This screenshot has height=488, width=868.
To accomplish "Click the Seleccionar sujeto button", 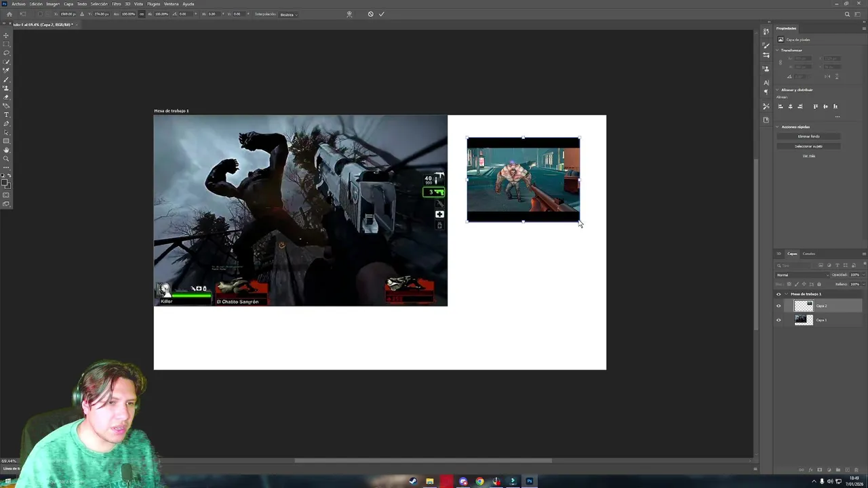I will pos(808,146).
